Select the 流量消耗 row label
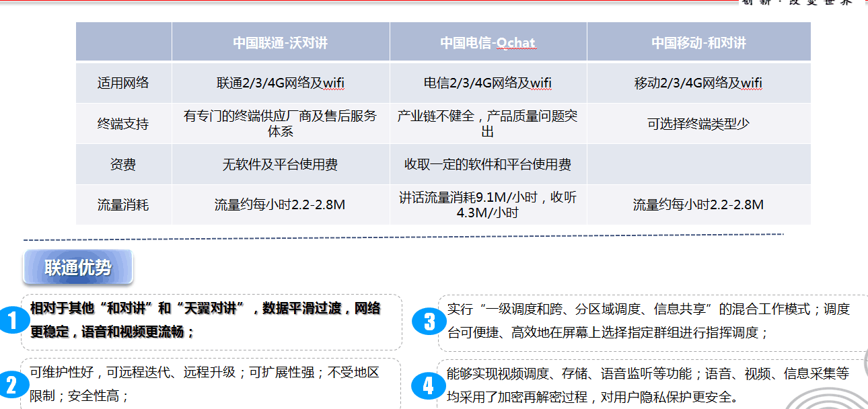This screenshot has width=868, height=409. (x=123, y=204)
